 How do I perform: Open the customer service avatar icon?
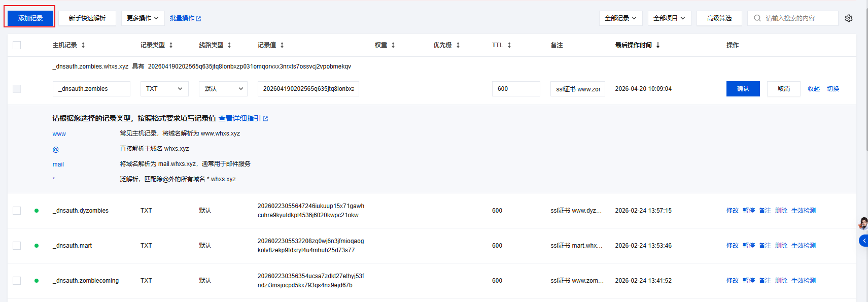pyautogui.click(x=863, y=223)
